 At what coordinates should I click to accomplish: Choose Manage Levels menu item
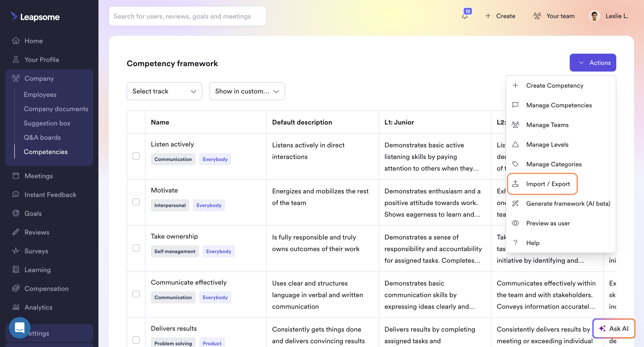(561, 144)
